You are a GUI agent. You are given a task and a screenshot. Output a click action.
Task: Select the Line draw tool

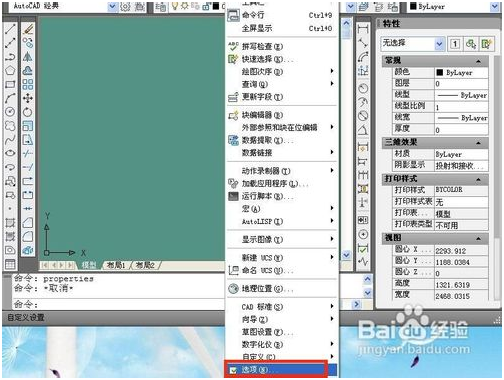(x=10, y=29)
